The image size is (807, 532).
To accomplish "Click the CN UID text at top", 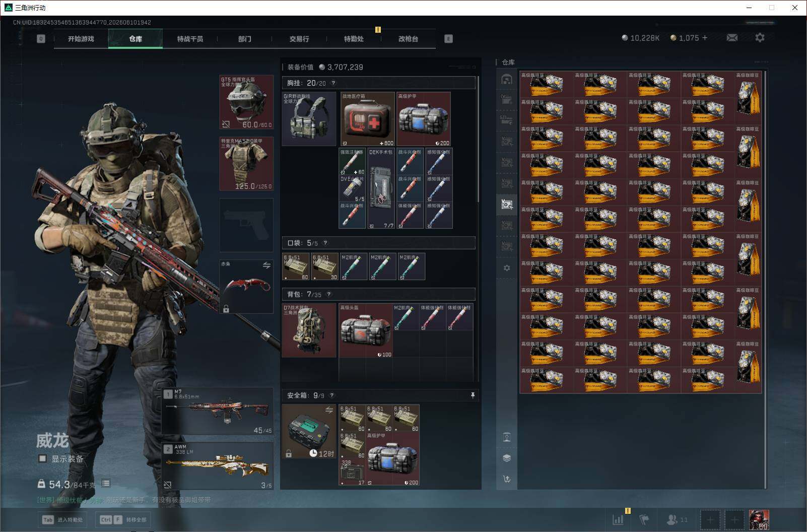I will (82, 22).
